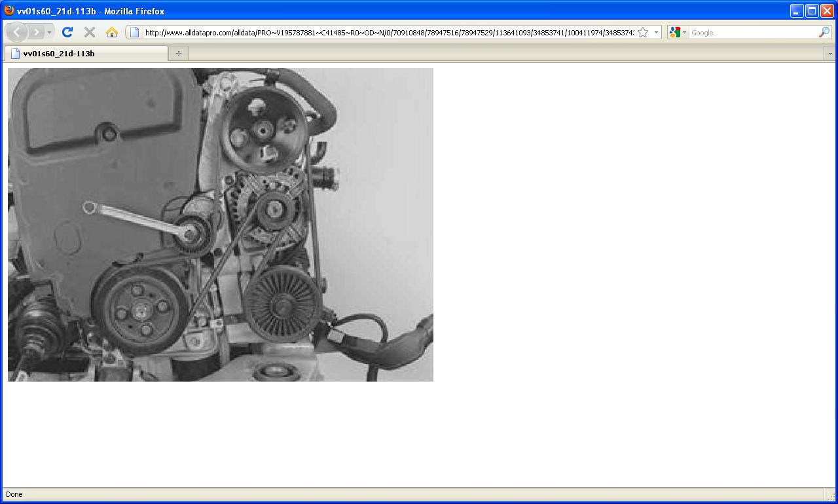
Task: Close the Firefox window
Action: click(x=827, y=10)
